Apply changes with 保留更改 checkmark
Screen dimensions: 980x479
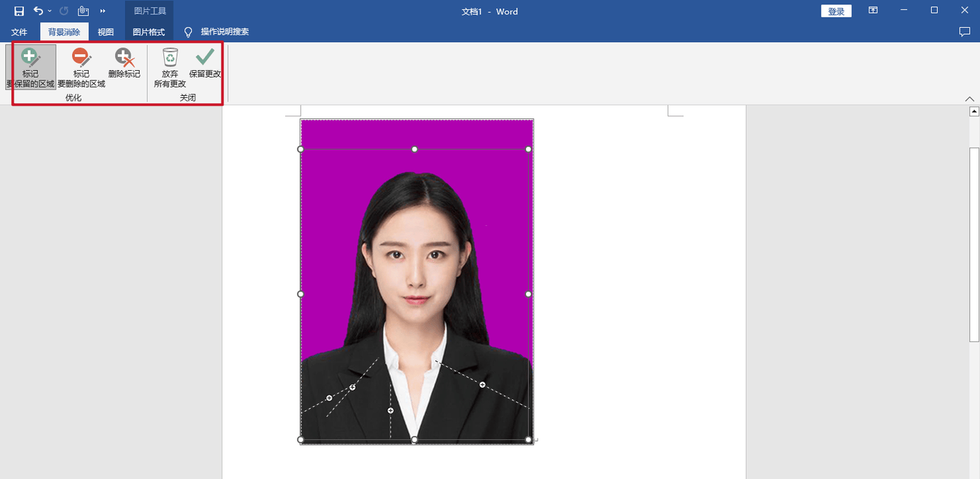pos(205,63)
